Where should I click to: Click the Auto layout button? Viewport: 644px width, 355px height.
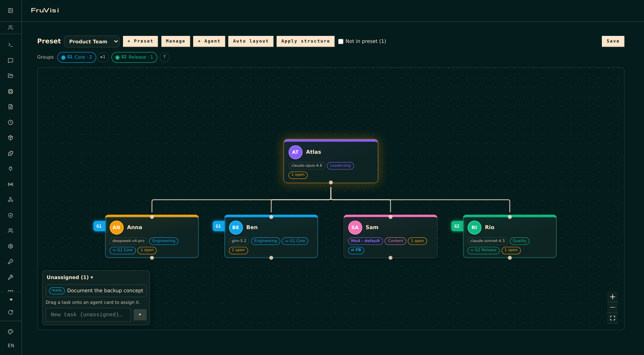pyautogui.click(x=251, y=41)
